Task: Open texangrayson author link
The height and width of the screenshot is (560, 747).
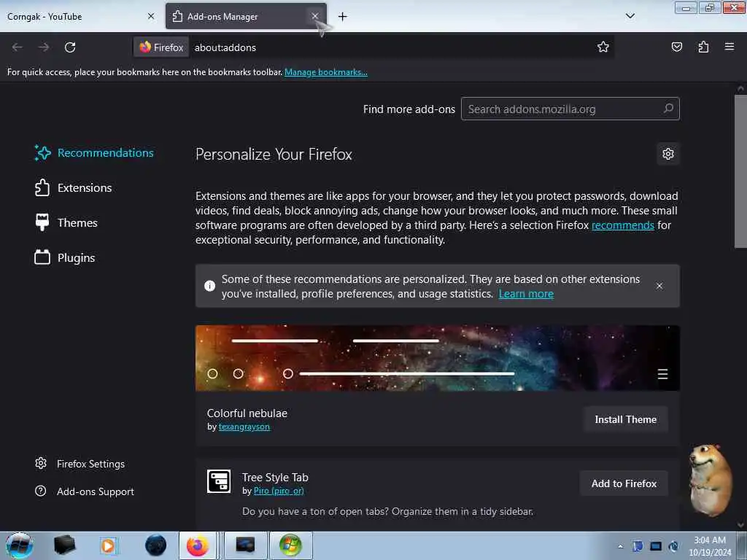Action: tap(244, 427)
